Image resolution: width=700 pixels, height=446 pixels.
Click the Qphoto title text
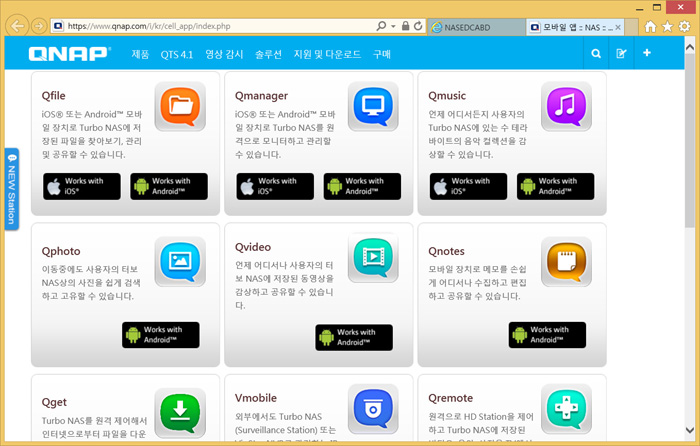61,251
